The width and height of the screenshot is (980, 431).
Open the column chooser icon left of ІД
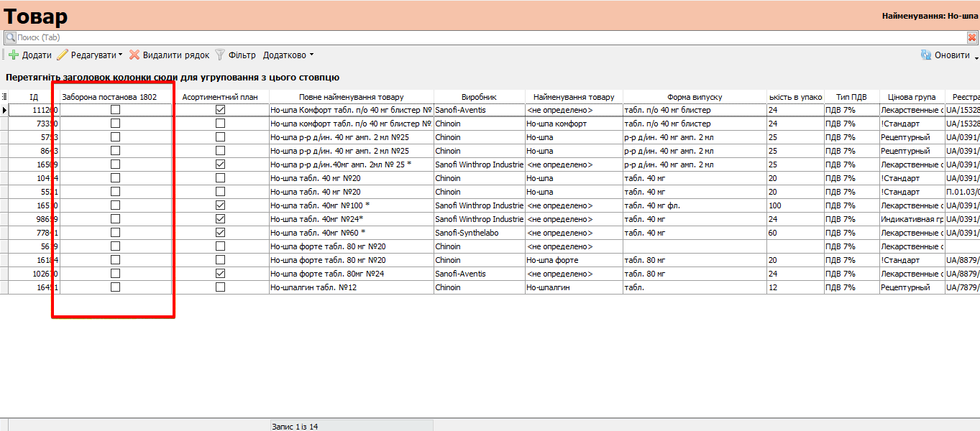pyautogui.click(x=4, y=97)
